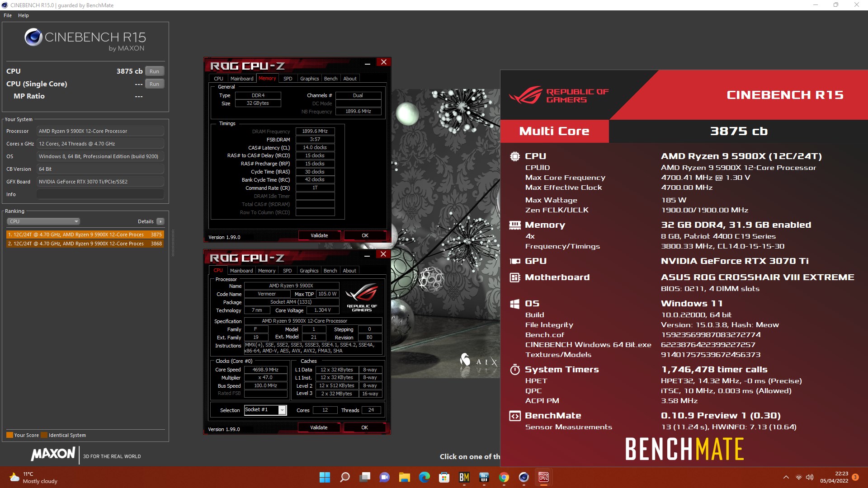This screenshot has height=488, width=868.
Task: Open Microsoft Store on taskbar
Action: (444, 477)
